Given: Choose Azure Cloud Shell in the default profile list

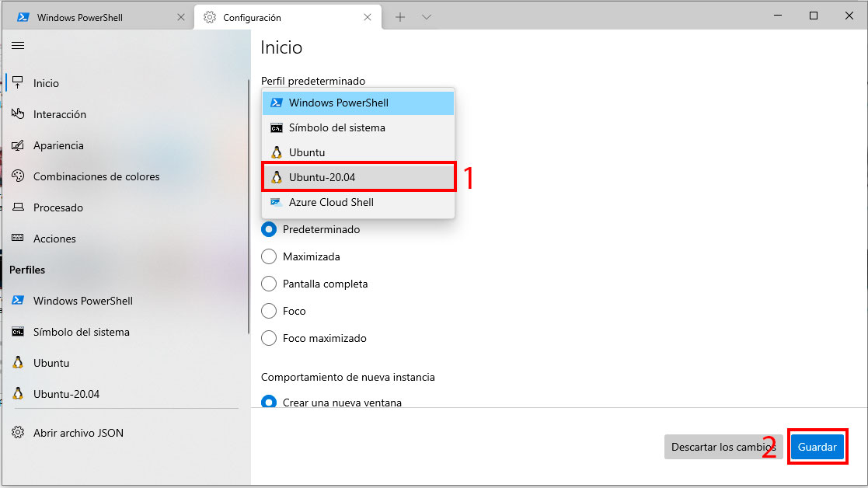Looking at the screenshot, I should [358, 203].
